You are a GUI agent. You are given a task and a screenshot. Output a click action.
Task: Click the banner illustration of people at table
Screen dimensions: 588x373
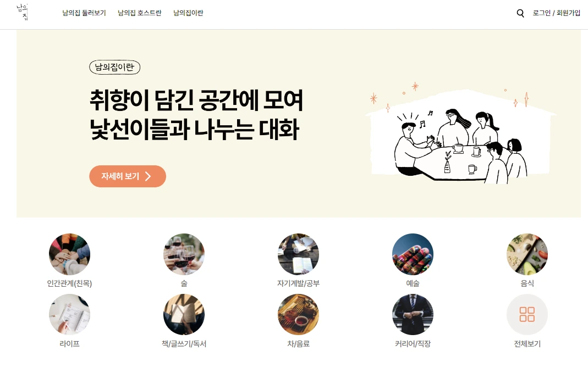pyautogui.click(x=460, y=136)
